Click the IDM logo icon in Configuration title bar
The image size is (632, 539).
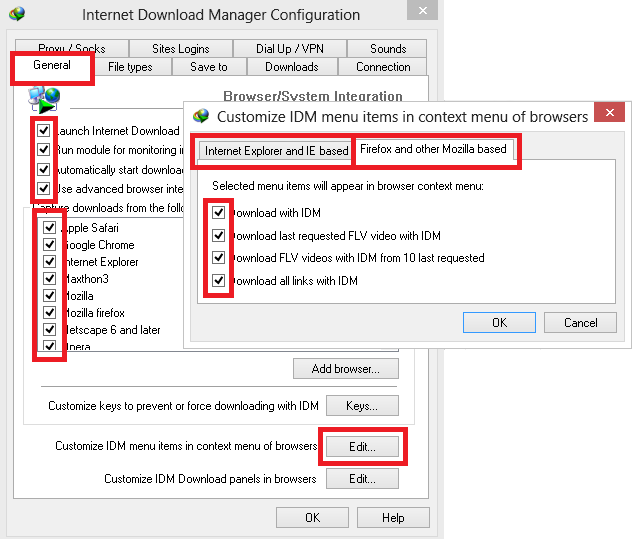(x=17, y=14)
